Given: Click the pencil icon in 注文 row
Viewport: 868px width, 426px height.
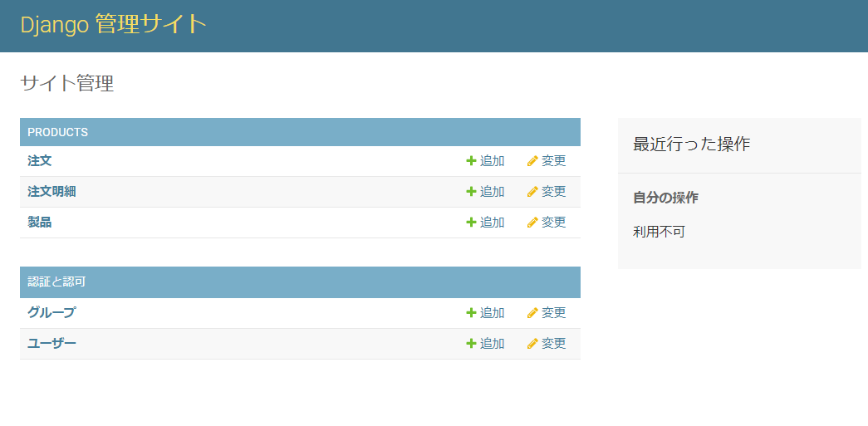Looking at the screenshot, I should [532, 161].
